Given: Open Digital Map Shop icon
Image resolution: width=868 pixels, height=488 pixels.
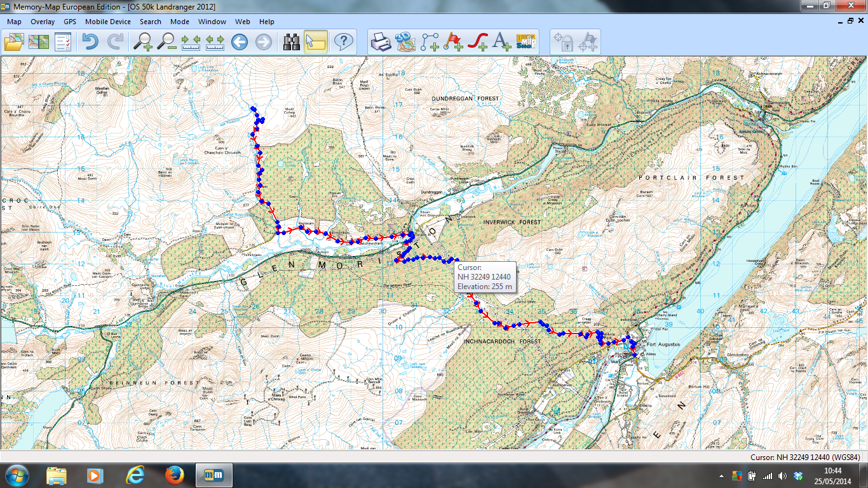Looking at the screenshot, I should (526, 42).
